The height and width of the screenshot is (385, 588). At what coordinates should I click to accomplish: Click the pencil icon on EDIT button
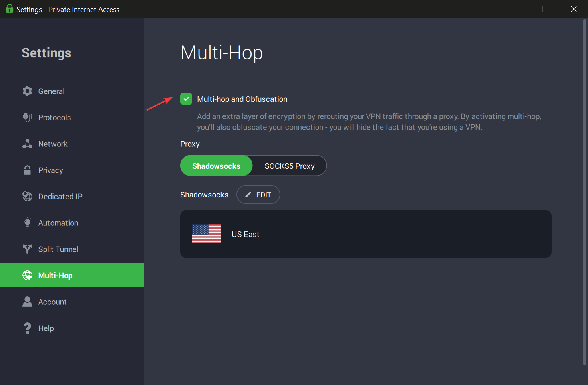248,195
